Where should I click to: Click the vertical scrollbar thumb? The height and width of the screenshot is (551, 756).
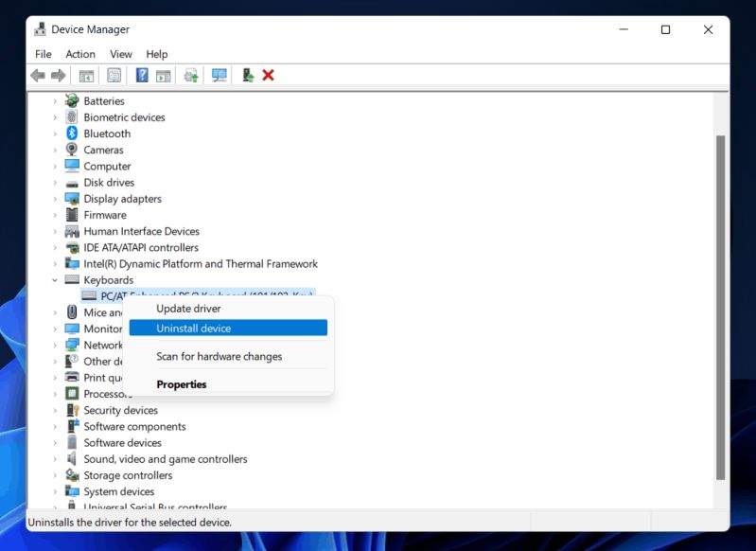tap(720, 308)
